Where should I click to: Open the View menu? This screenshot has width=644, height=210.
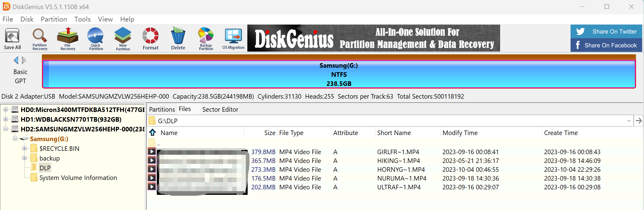[x=105, y=19]
